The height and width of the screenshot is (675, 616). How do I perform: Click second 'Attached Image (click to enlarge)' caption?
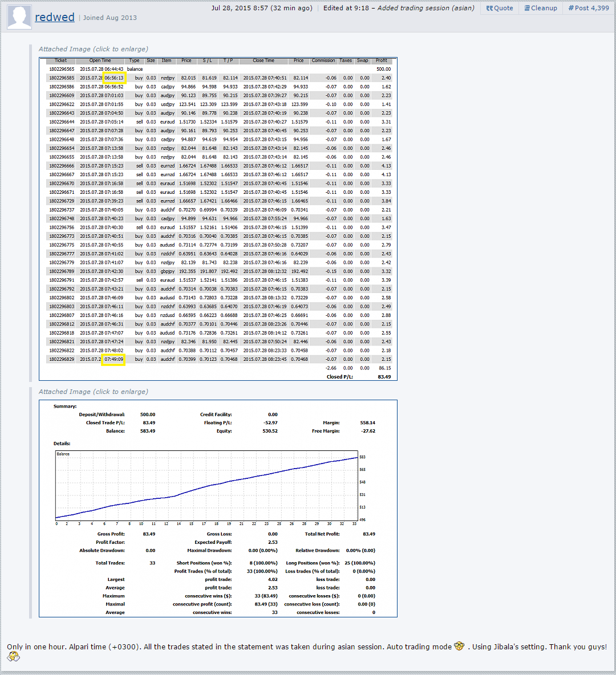coord(94,392)
